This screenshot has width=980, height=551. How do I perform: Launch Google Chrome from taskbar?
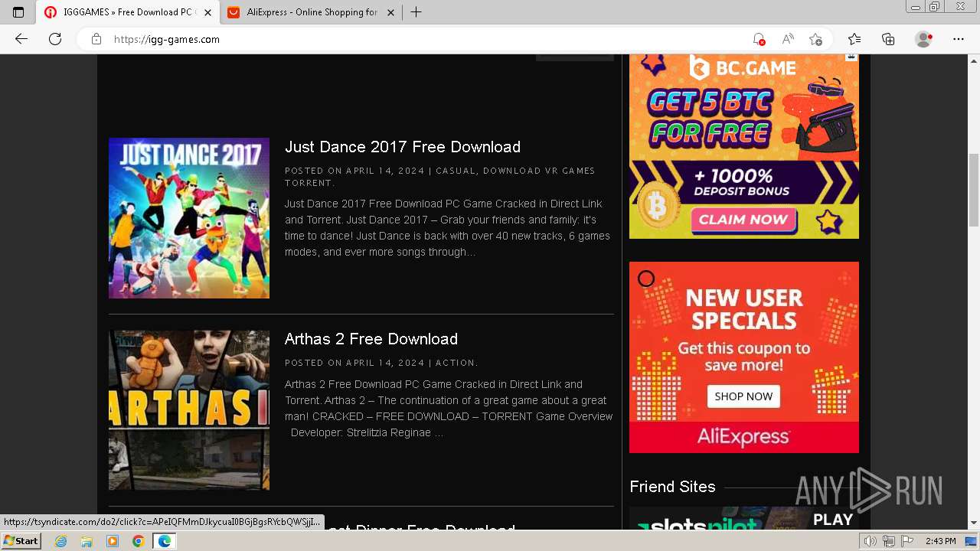pos(139,541)
